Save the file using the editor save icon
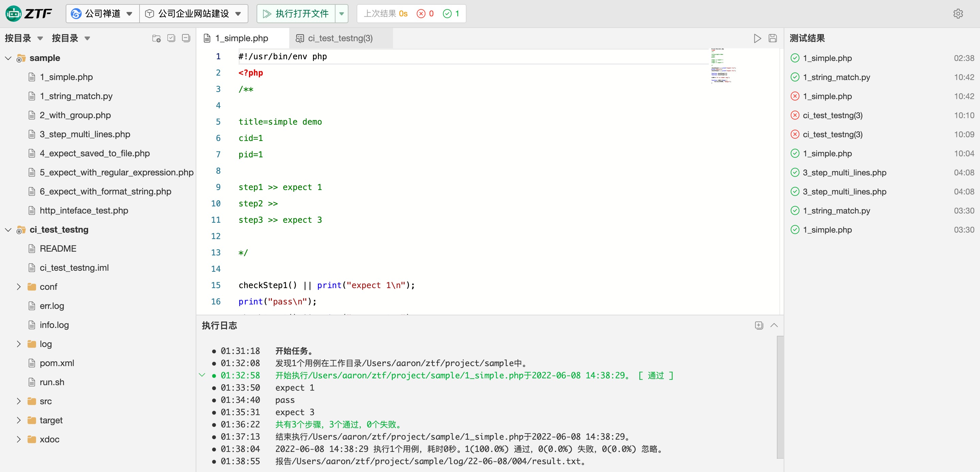The height and width of the screenshot is (472, 980). pos(772,38)
